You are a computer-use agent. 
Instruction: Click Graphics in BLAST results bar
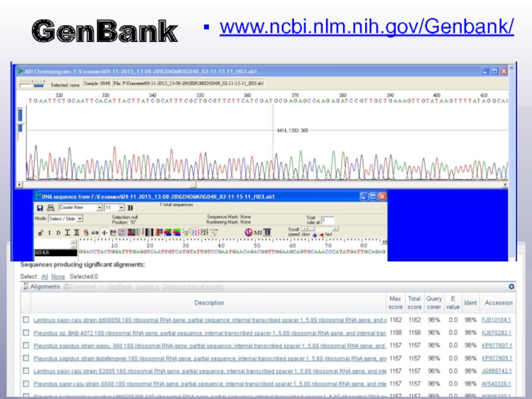[x=147, y=287]
